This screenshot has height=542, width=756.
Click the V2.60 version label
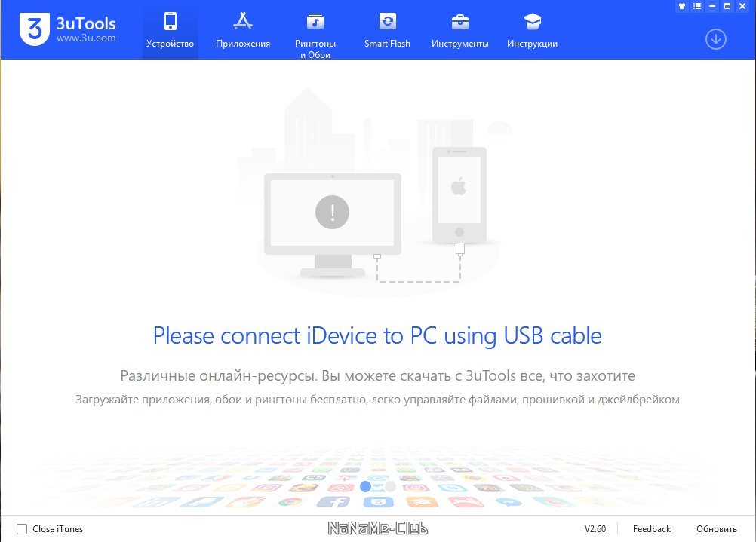pos(595,529)
